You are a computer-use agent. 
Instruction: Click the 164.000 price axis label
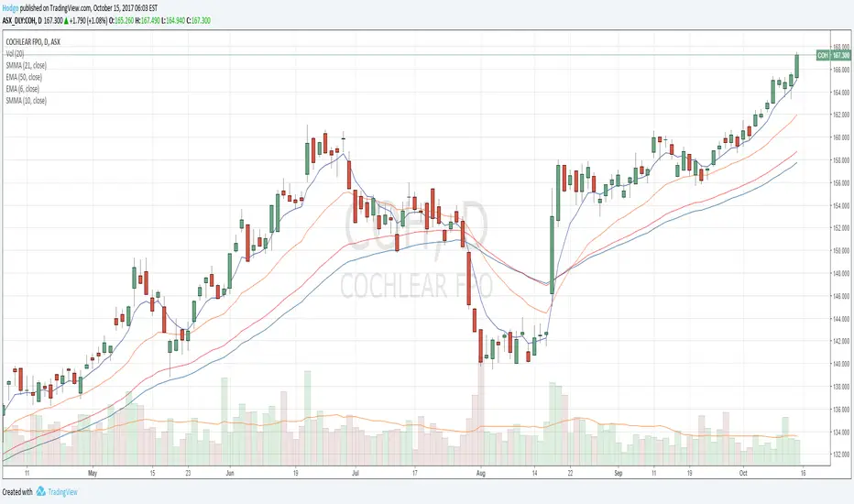pyautogui.click(x=840, y=93)
